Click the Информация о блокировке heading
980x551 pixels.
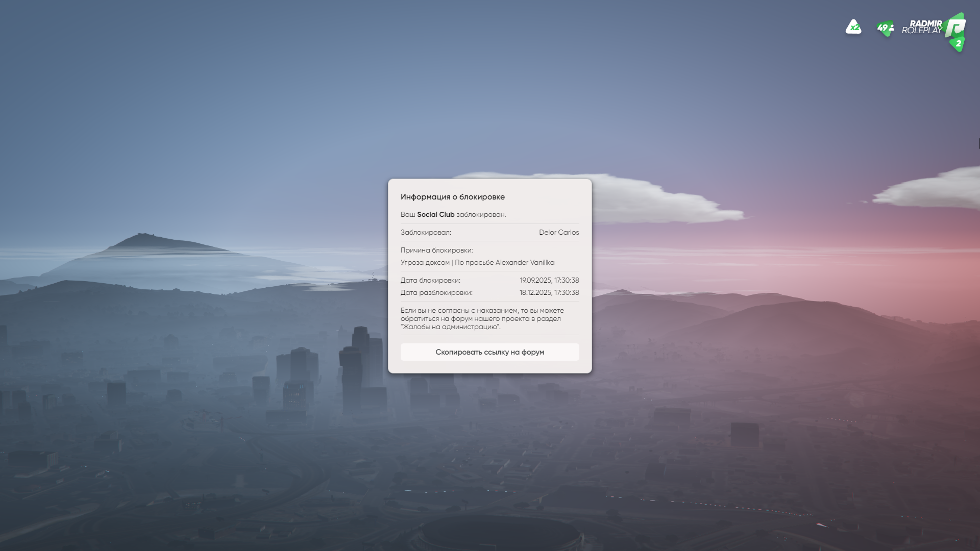[x=452, y=197]
